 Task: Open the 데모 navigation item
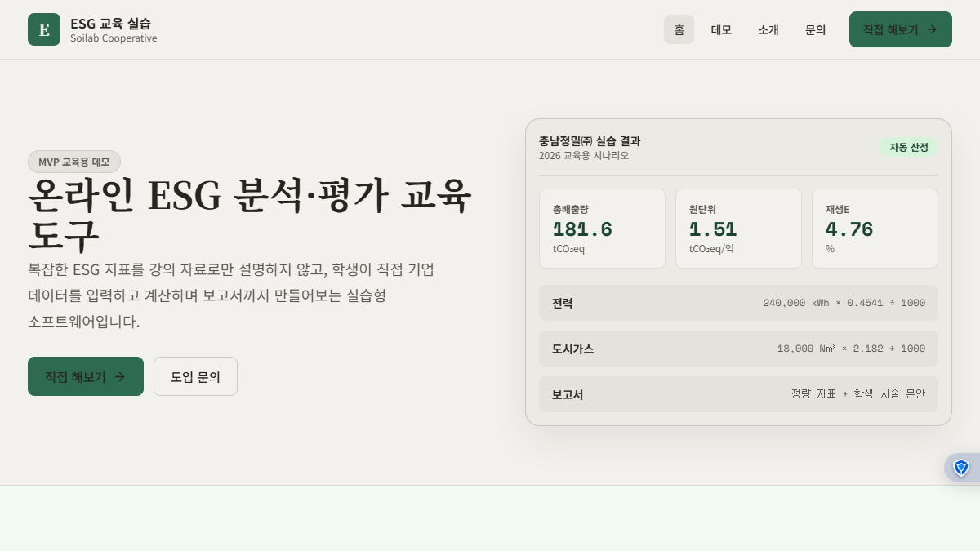721,29
